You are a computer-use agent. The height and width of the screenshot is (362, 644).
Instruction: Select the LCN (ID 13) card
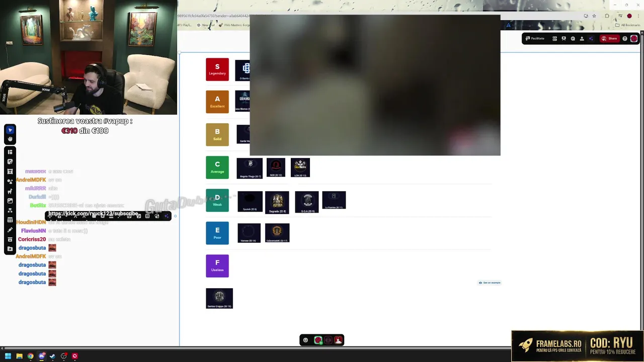(x=300, y=168)
